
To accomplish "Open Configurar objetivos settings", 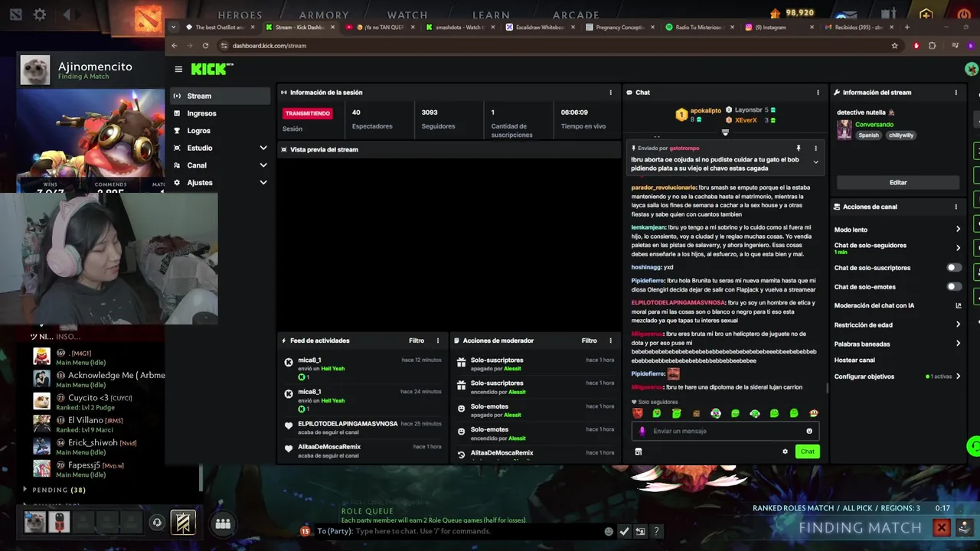I will pos(897,377).
